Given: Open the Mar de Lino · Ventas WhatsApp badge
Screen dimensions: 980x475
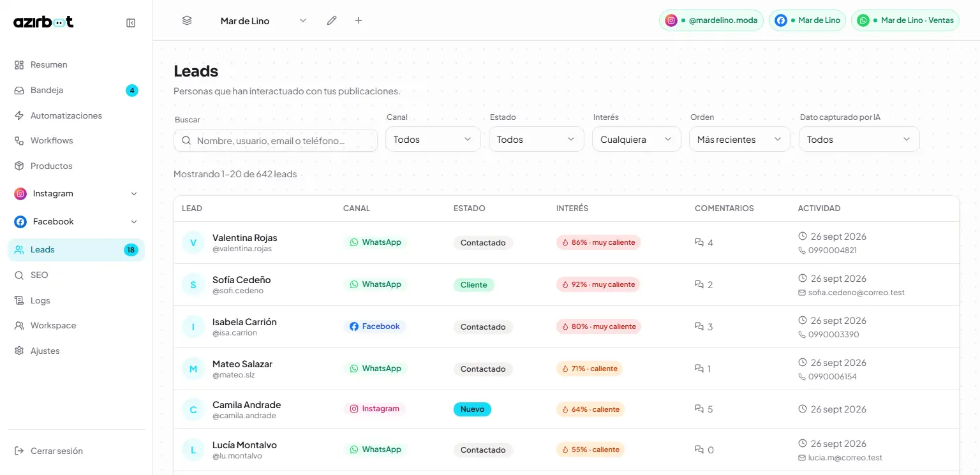Looking at the screenshot, I should 905,20.
